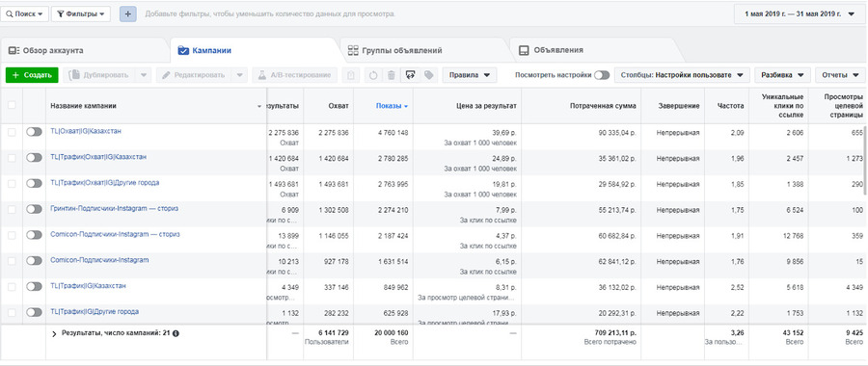Tick checkbox for Гринтин-Подписчики-Instagram — сториз row
The width and height of the screenshot is (868, 366).
coord(12,209)
